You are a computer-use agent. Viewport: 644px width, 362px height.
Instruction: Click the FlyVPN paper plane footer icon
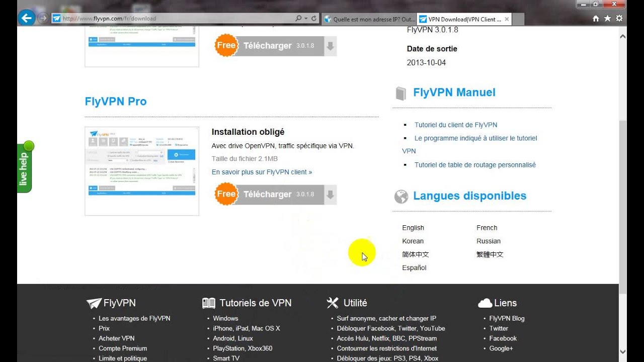coord(94,303)
